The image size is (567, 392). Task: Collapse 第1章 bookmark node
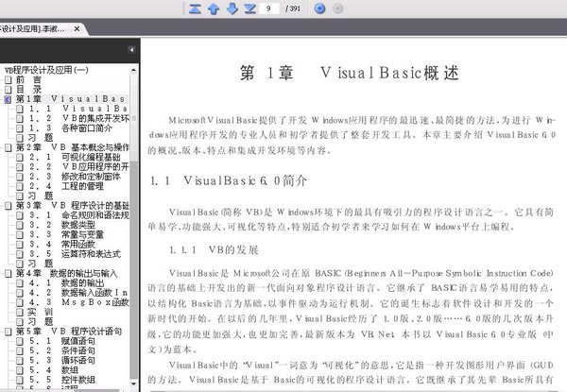pos(8,99)
